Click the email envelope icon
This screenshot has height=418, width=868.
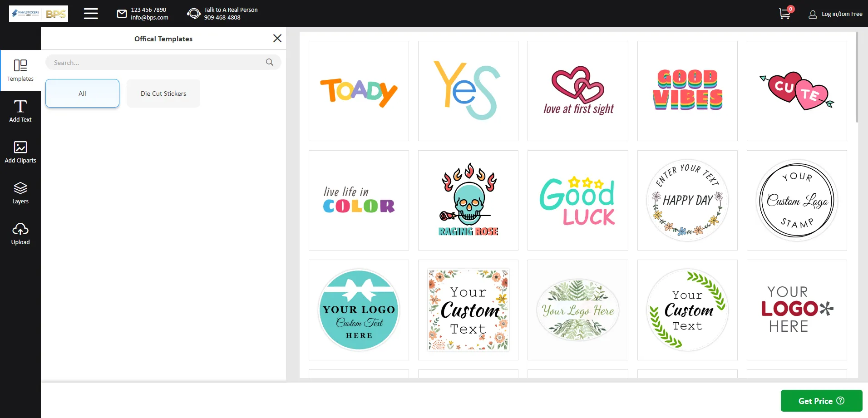121,14
